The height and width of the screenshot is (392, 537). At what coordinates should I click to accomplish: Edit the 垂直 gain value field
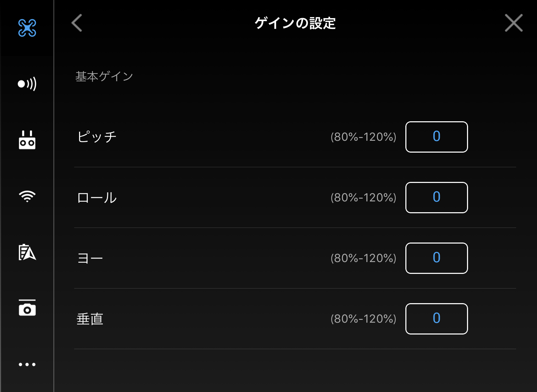tap(436, 319)
